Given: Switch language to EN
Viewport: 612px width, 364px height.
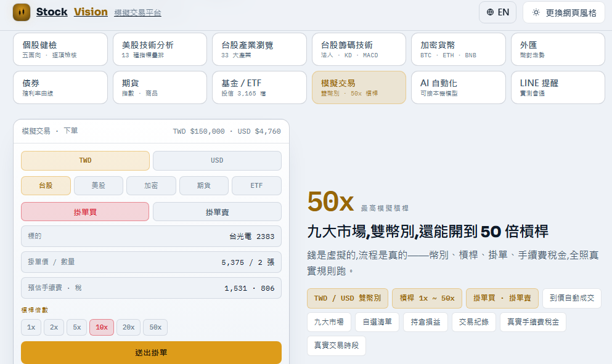Looking at the screenshot, I should [x=497, y=12].
